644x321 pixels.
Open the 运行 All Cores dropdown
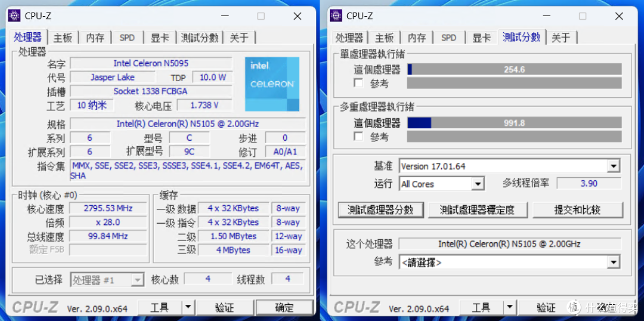coord(478,184)
